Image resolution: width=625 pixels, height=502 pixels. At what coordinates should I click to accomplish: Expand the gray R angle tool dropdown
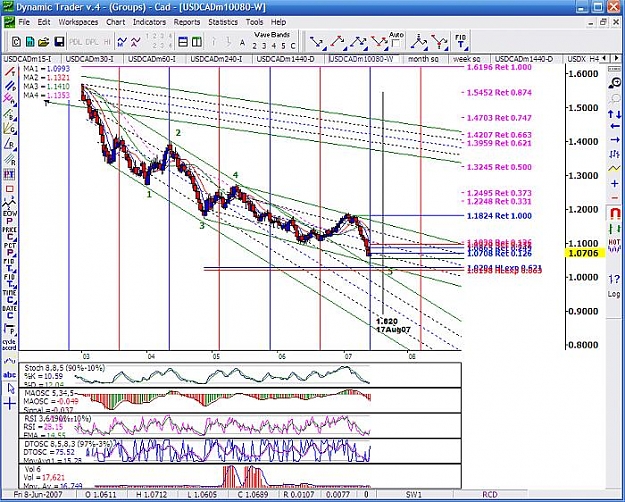[x=14, y=149]
